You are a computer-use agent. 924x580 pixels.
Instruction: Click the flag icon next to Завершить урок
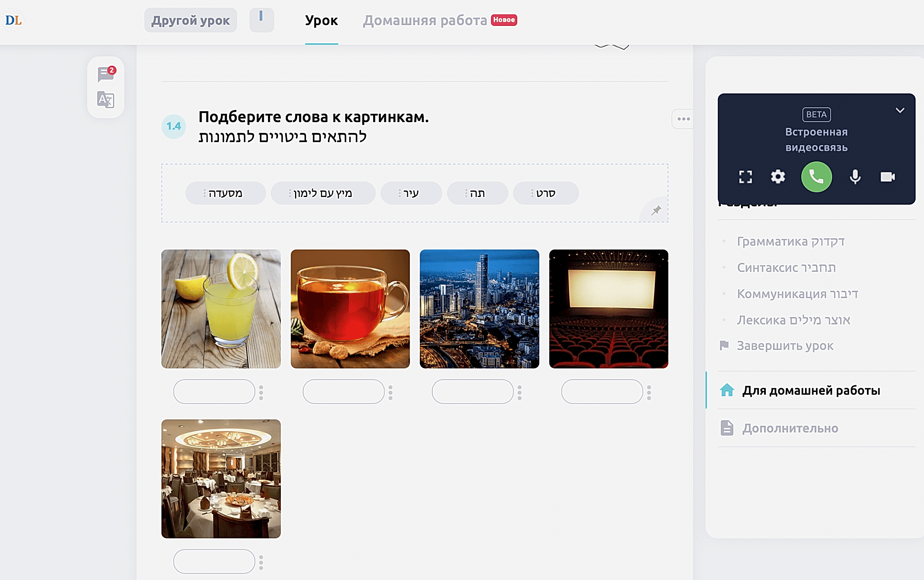(x=724, y=345)
